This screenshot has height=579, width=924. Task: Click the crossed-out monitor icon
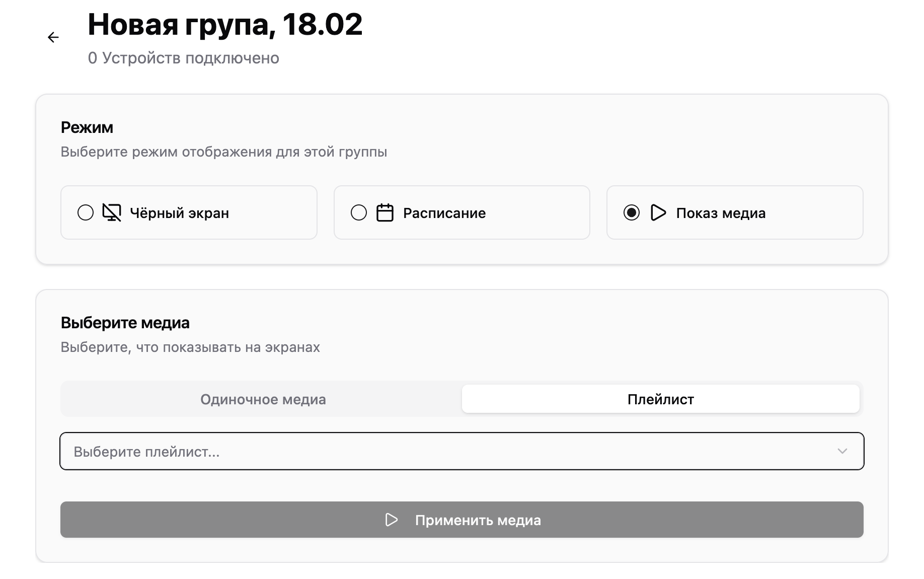point(112,212)
